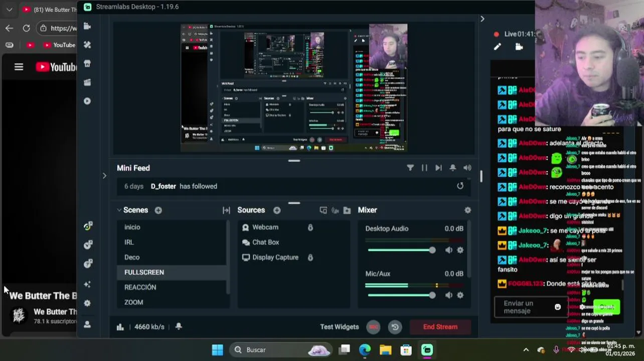Open the Recordings play icon in sidebar
This screenshot has width=644, height=361.
87,101
